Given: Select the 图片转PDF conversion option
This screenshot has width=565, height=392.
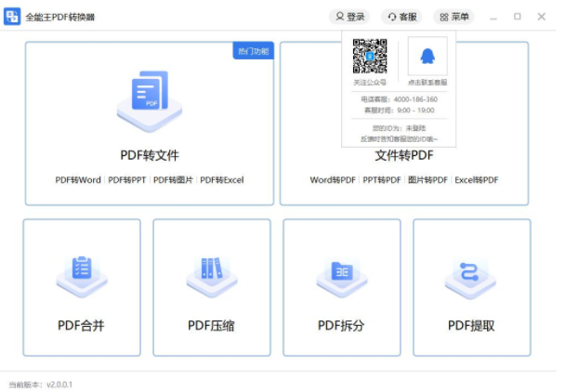Looking at the screenshot, I should point(427,179).
